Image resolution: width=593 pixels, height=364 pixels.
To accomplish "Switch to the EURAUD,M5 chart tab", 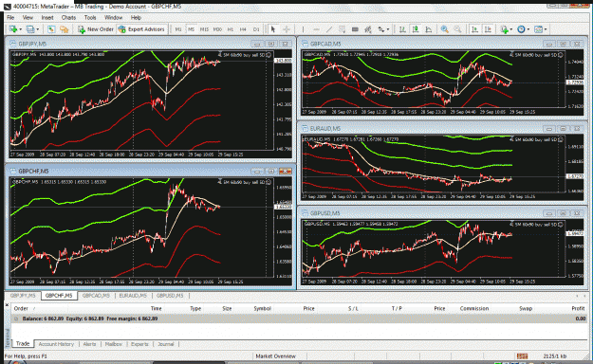I will [133, 296].
